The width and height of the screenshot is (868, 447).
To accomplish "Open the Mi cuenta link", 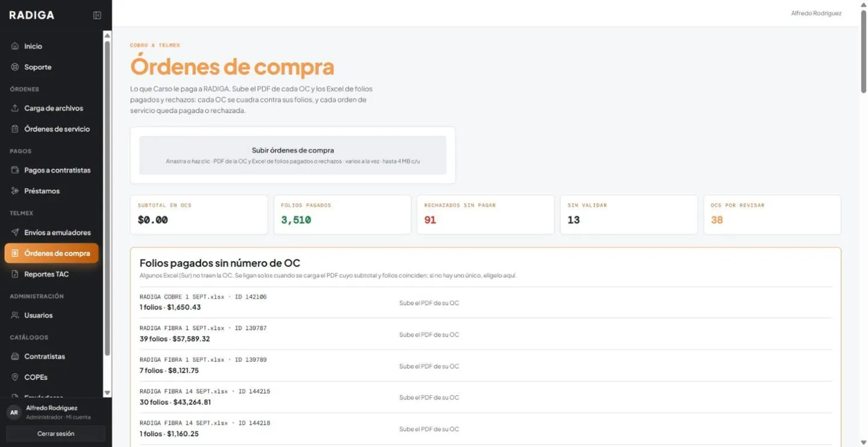I will [x=78, y=417].
